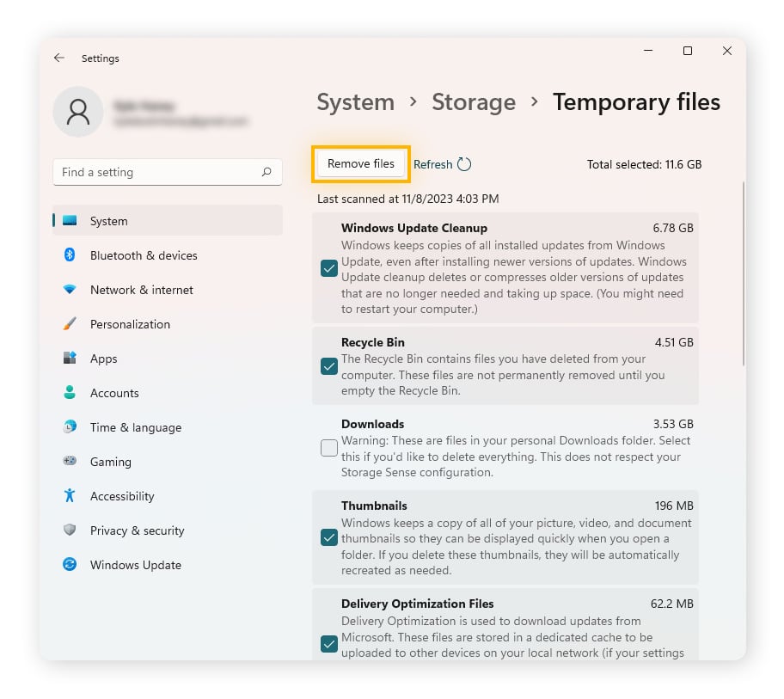Deselect Delivery Optimization Files
Screen dimensions: 784x699
328,641
